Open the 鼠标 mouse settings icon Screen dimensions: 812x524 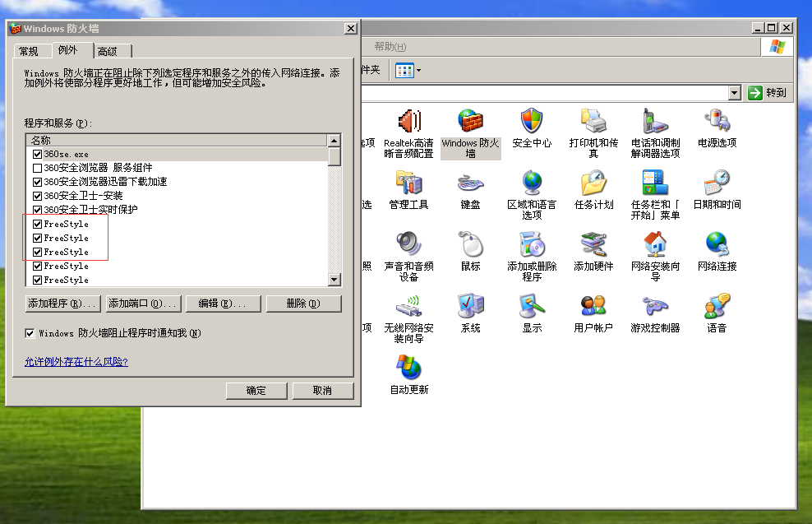[470, 245]
